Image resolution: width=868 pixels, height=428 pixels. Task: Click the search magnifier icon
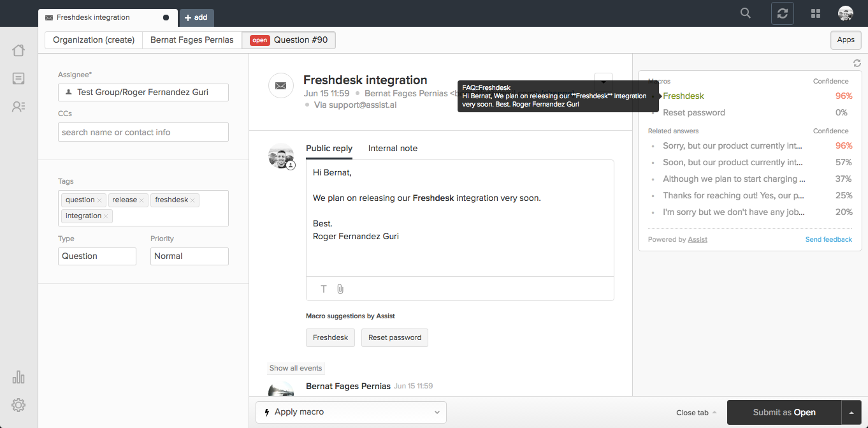coord(746,13)
